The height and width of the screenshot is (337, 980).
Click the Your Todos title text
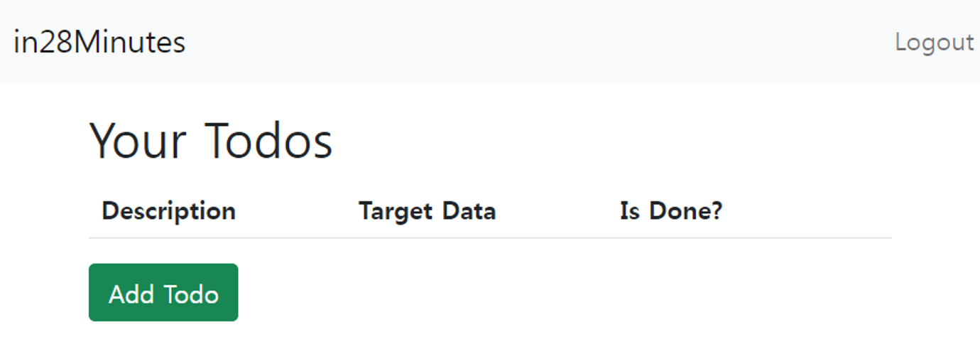pos(211,140)
